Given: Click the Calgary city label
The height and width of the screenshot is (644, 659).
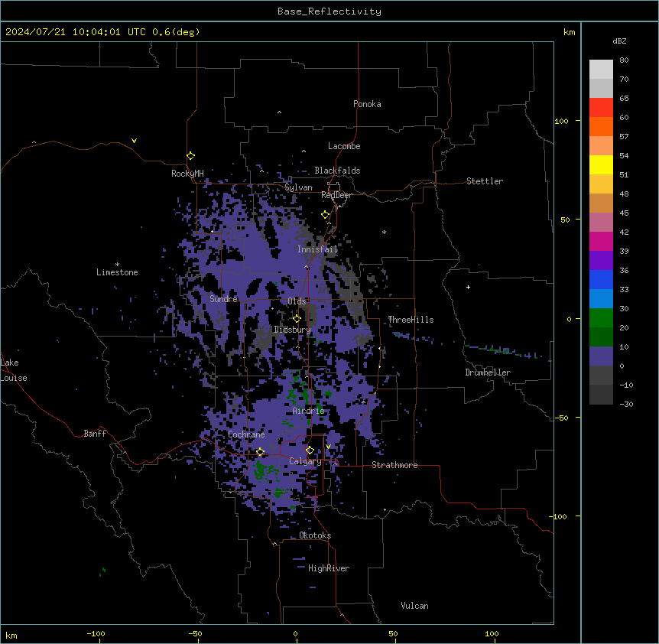Looking at the screenshot, I should point(305,461).
